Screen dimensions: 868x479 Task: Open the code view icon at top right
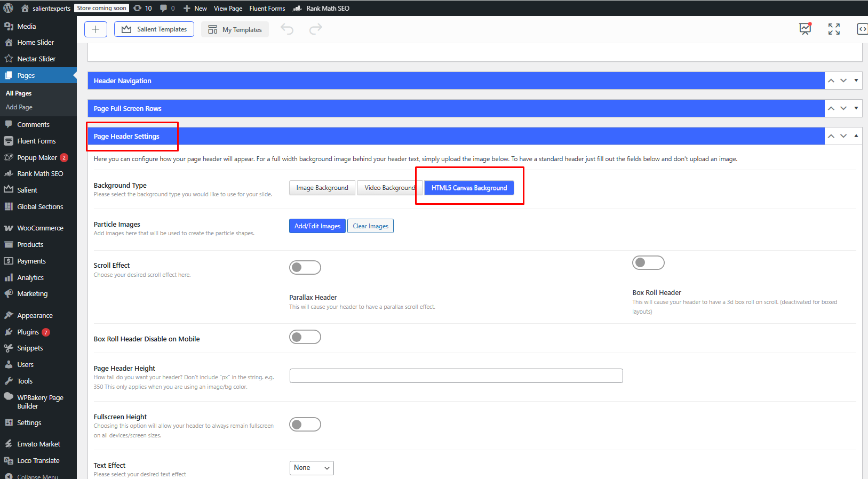tap(862, 29)
